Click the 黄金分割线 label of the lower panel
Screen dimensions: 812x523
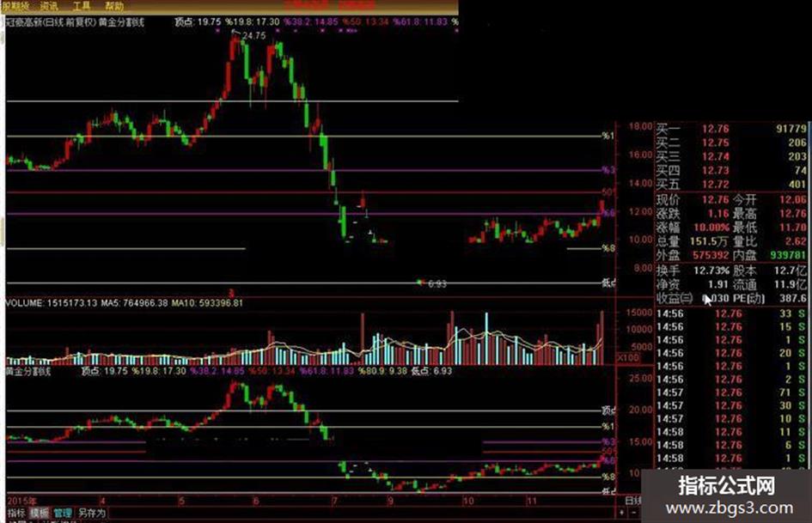tap(28, 371)
